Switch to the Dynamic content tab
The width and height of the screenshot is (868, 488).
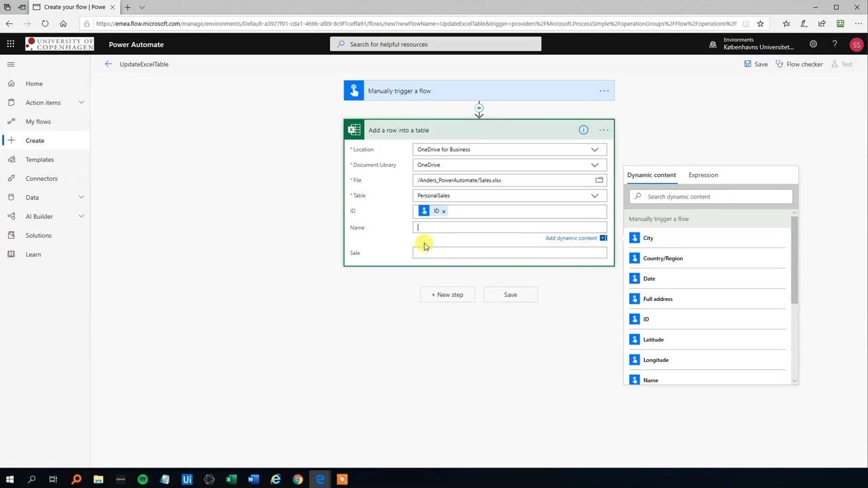coord(652,175)
